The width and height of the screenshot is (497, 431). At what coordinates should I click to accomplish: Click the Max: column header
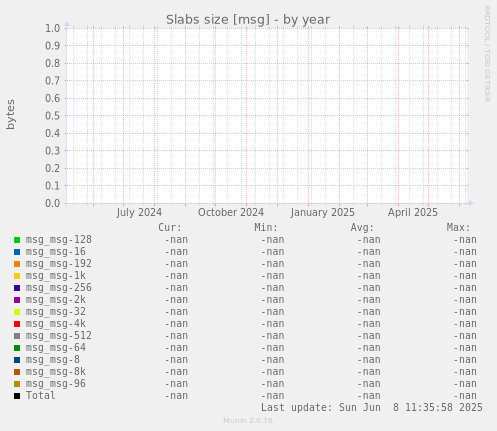point(458,228)
